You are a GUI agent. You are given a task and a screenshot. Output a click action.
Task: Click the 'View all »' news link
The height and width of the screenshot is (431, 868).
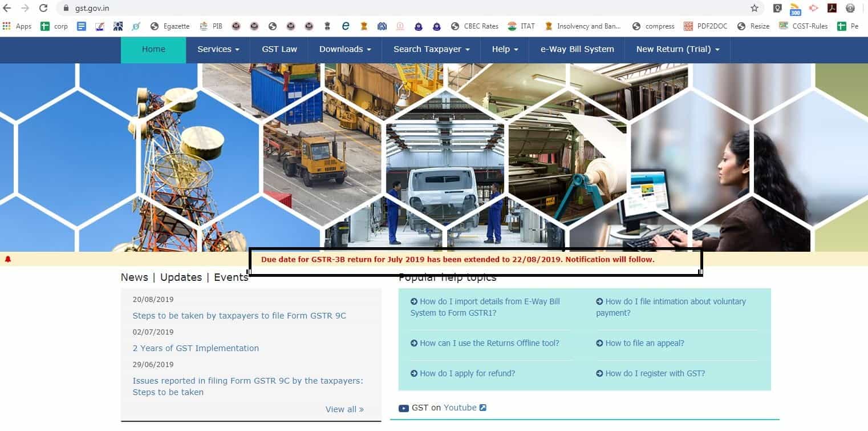tap(344, 409)
